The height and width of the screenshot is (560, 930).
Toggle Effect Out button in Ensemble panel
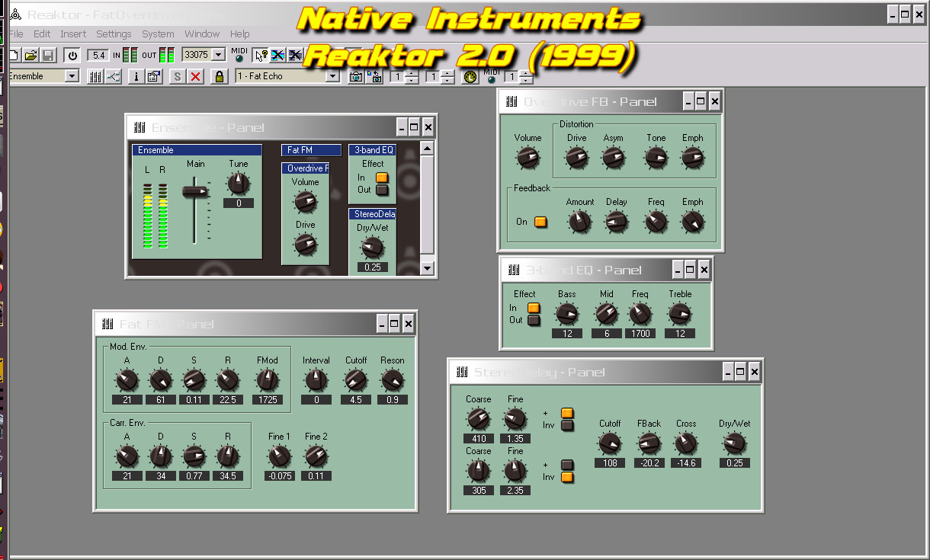point(382,190)
